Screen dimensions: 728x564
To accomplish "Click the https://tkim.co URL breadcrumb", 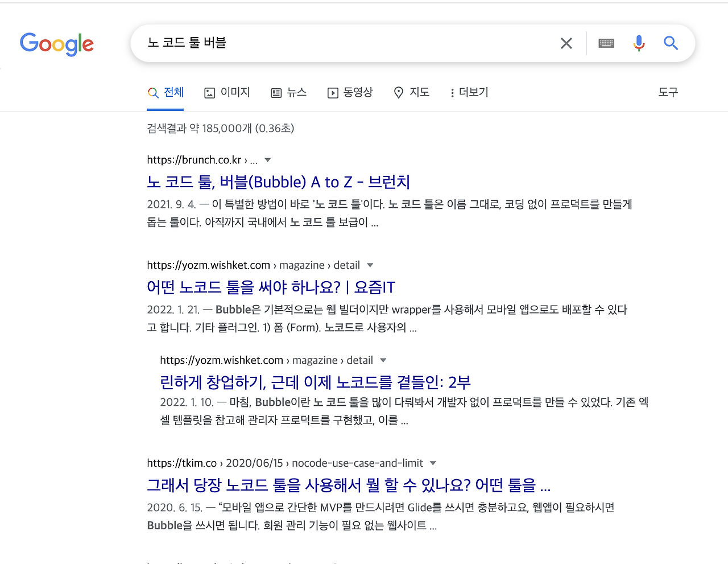I will pos(285,463).
